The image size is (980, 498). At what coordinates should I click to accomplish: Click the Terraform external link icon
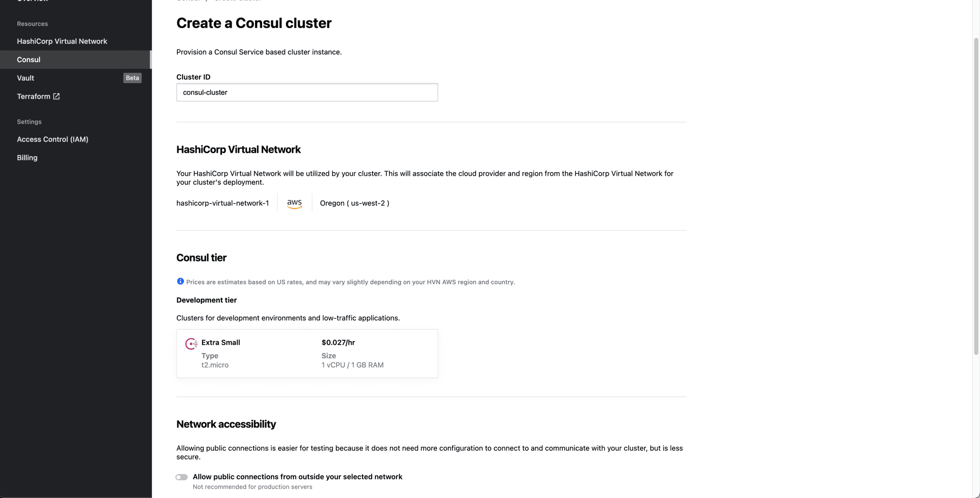(x=56, y=97)
